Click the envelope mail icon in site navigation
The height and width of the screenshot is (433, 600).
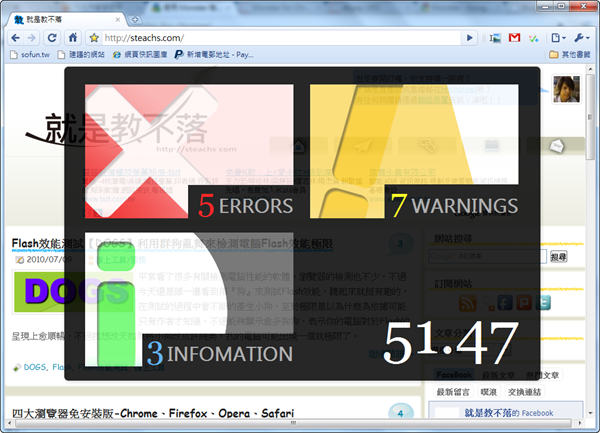[557, 146]
